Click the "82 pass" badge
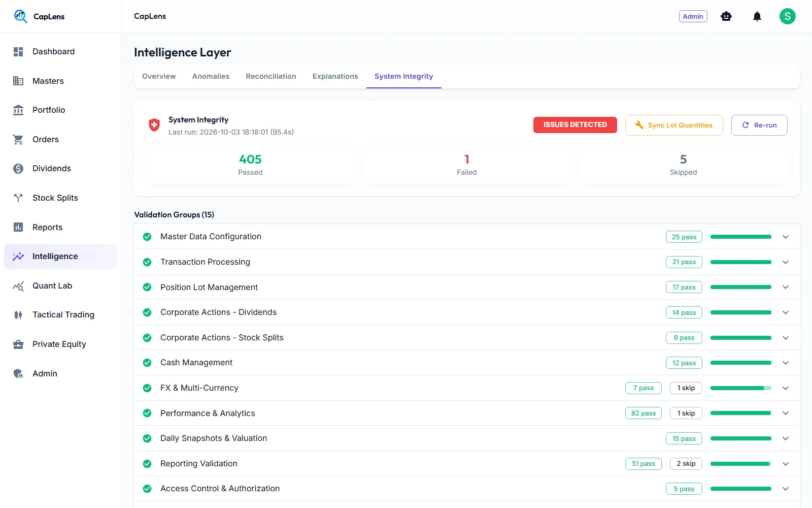Screen dimensions: 812x508 point(644,414)
